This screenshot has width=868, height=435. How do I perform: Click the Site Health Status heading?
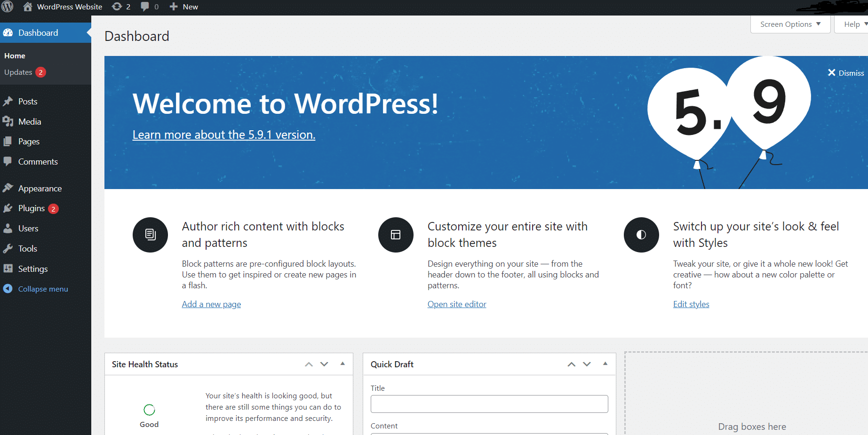point(145,364)
